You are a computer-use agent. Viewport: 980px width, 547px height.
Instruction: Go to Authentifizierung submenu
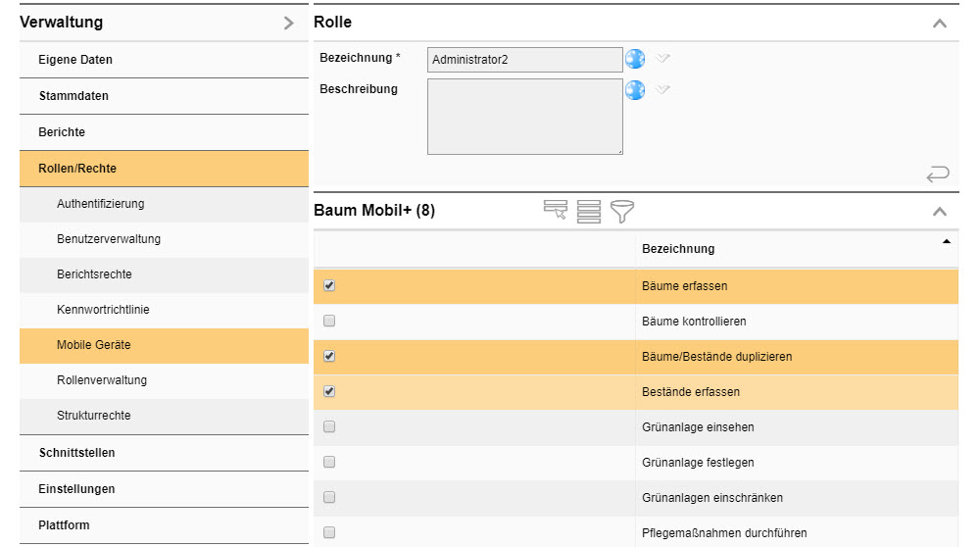tap(164, 204)
